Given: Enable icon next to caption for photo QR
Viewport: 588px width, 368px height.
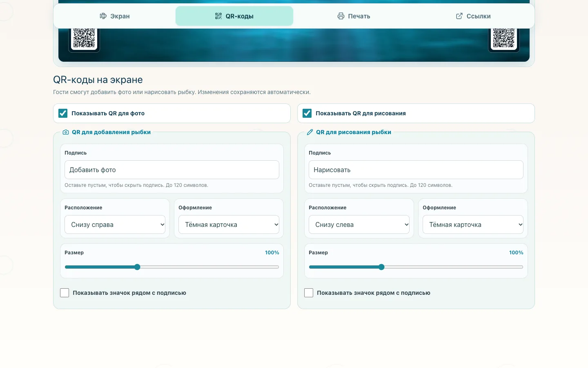Looking at the screenshot, I should click(x=65, y=293).
